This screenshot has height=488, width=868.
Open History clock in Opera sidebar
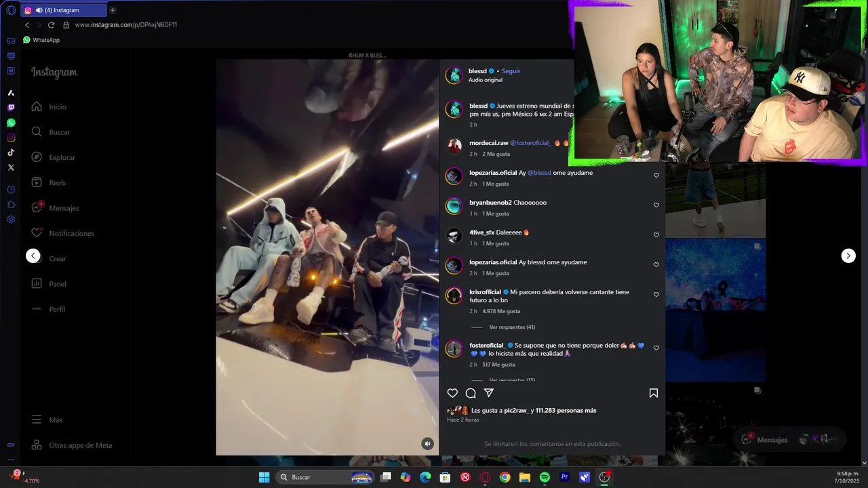pos(11,190)
